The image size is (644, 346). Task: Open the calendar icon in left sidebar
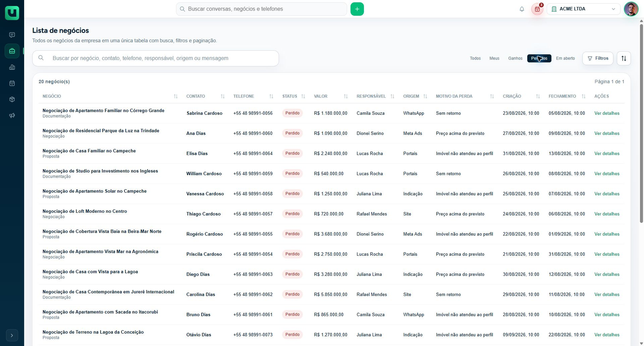12,83
